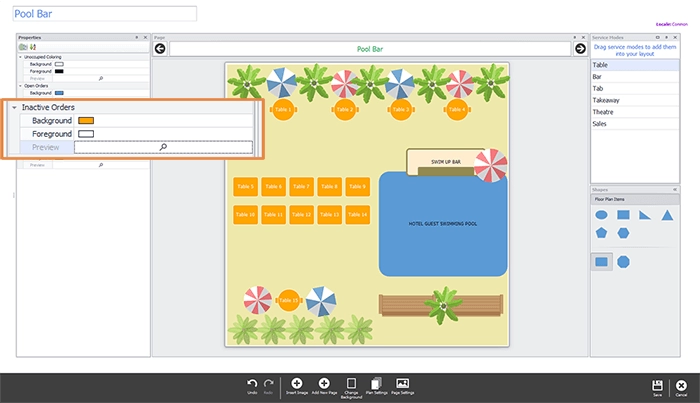Collapse the Unoccupied Coloring group
This screenshot has width=700, height=403.
click(20, 57)
